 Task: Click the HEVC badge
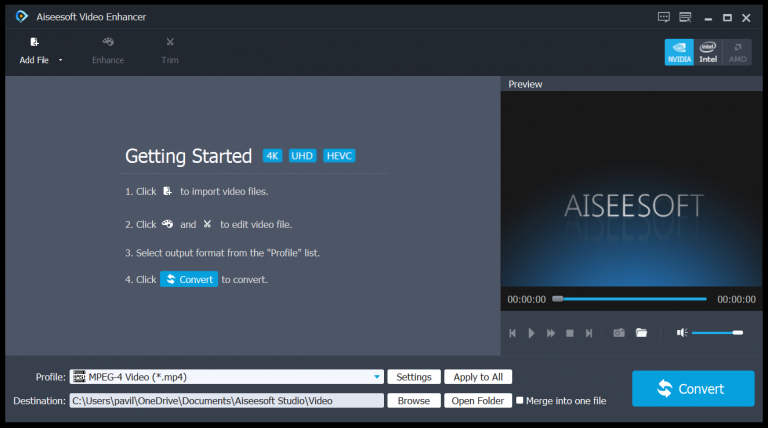(x=339, y=156)
